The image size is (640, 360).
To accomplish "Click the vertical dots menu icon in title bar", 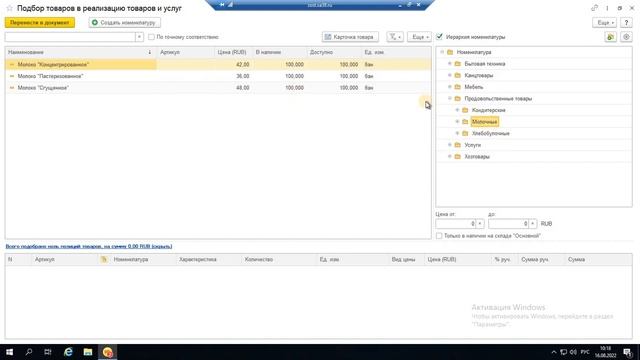I will coord(607,8).
